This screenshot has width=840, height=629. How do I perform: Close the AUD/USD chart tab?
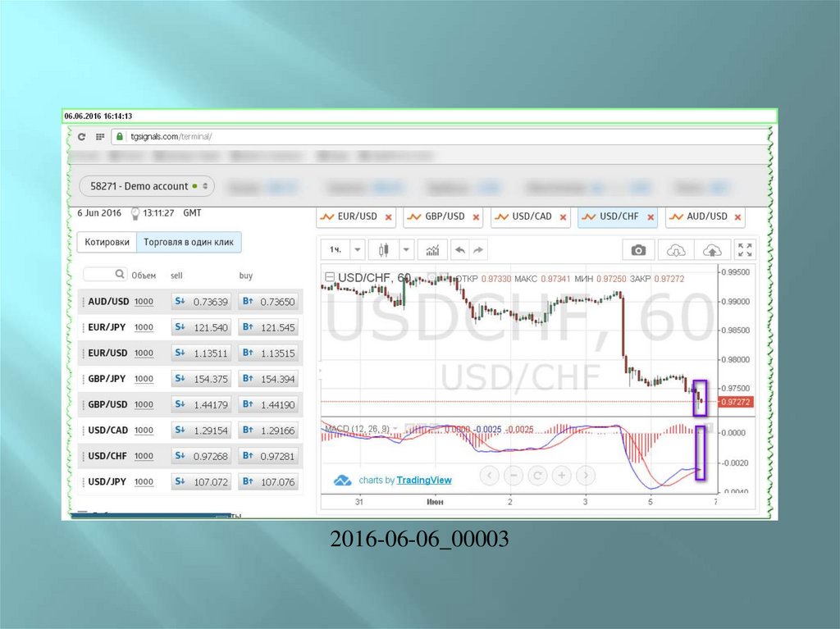pyautogui.click(x=737, y=217)
